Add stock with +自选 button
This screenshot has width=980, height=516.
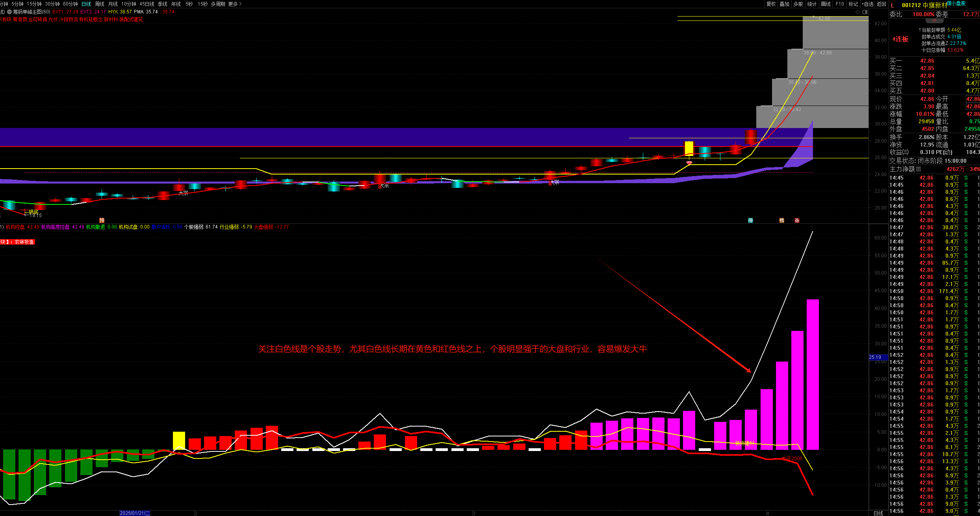pyautogui.click(x=867, y=4)
